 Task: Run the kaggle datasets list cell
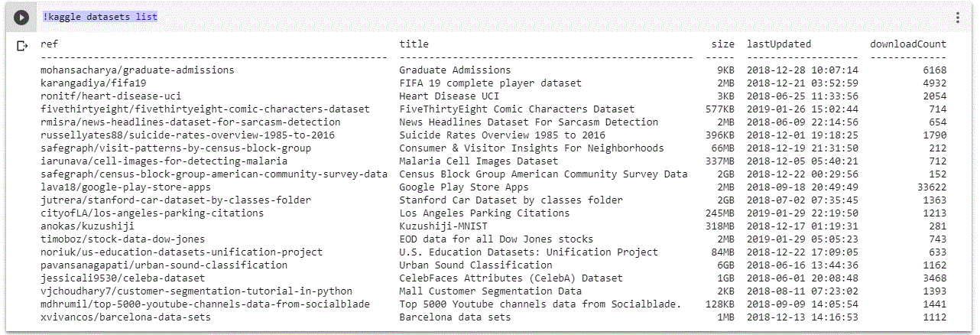[x=21, y=17]
